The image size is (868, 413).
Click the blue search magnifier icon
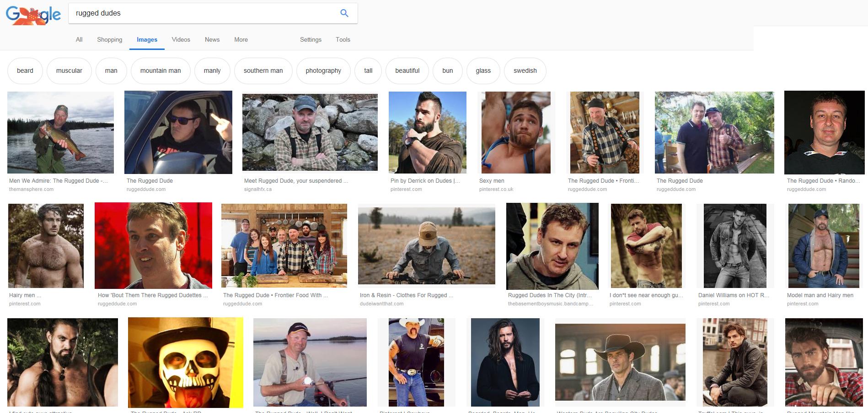click(344, 13)
